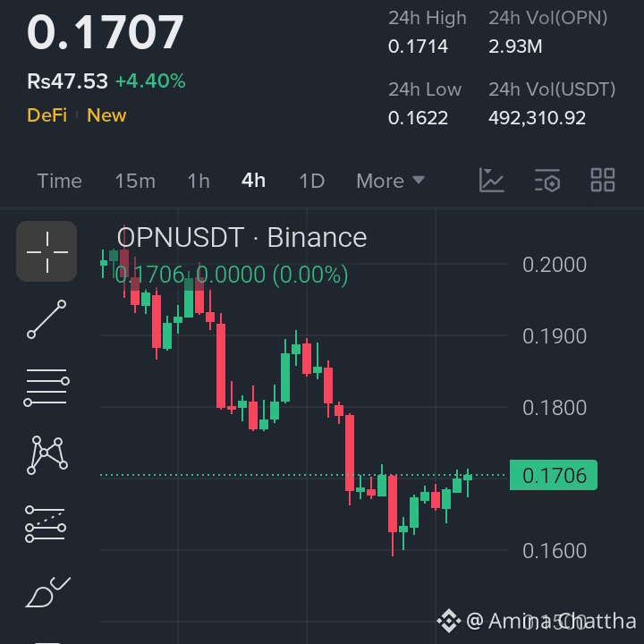Screen dimensions: 644x644
Task: Click the 24h Low value 0.1622
Action: point(418,118)
